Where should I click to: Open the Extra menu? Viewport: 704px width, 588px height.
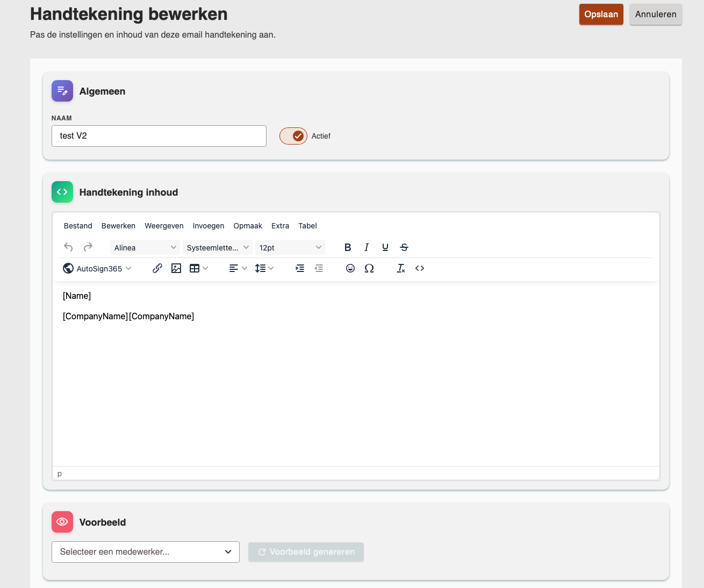[280, 226]
